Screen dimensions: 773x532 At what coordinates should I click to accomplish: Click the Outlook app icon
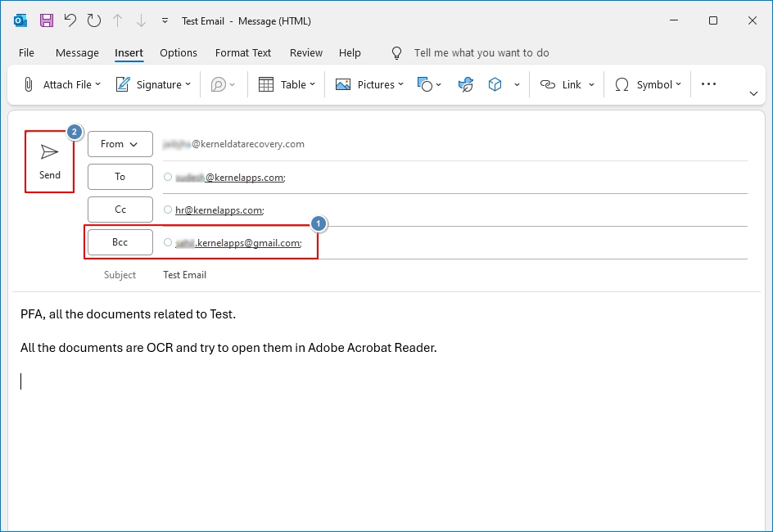tap(20, 20)
